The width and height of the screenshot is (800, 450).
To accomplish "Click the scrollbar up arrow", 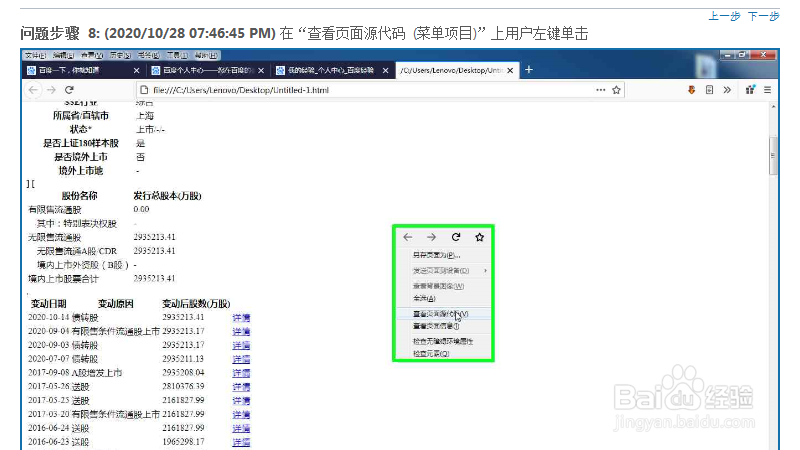I will click(773, 107).
